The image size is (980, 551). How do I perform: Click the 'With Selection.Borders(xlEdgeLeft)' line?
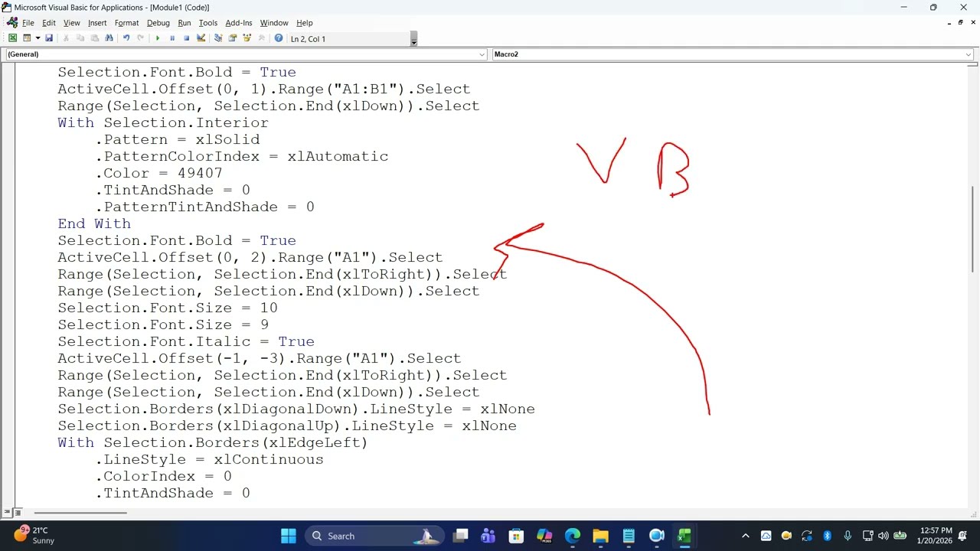point(213,442)
